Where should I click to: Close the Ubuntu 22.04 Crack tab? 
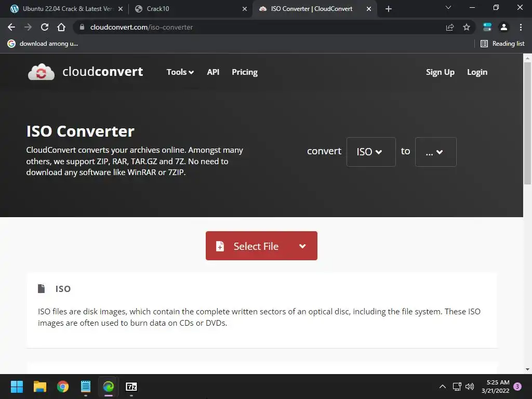[121, 9]
